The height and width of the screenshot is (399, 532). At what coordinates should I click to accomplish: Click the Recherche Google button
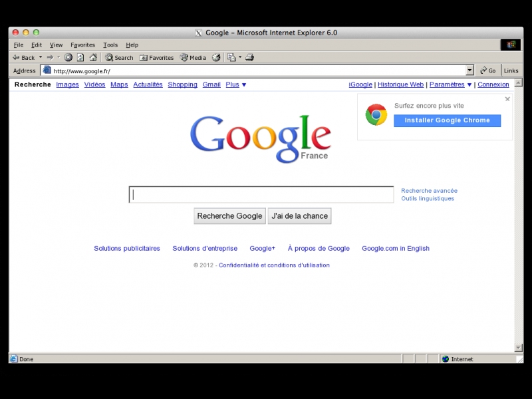[x=229, y=215]
